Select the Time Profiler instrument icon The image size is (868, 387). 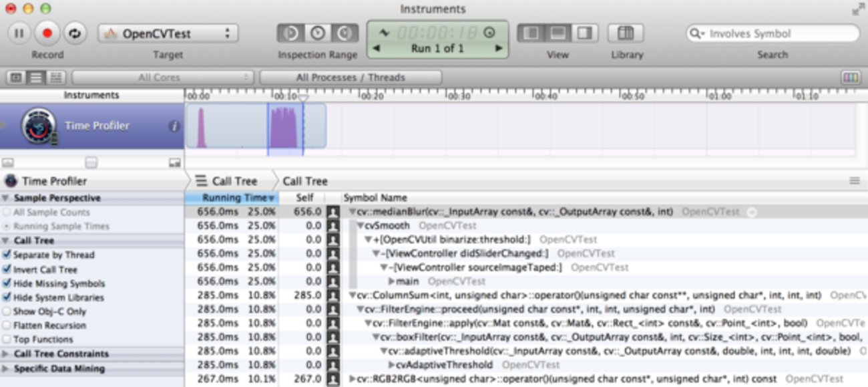coord(39,126)
